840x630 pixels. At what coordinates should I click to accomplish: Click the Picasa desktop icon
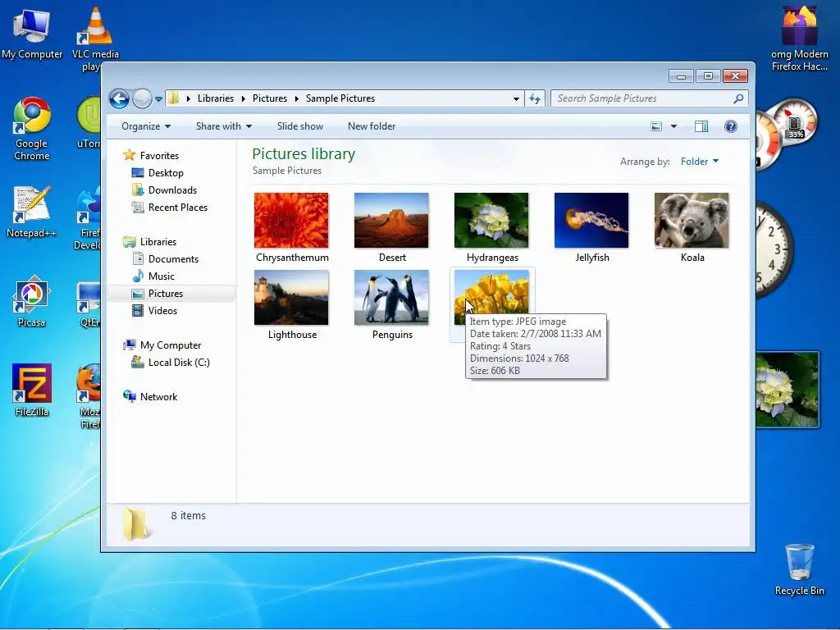[32, 300]
